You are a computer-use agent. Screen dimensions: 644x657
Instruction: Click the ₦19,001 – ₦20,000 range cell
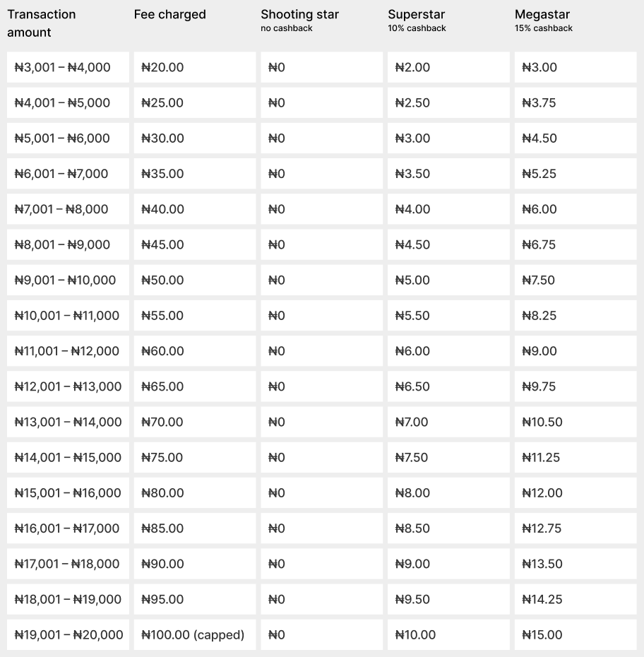coord(68,634)
